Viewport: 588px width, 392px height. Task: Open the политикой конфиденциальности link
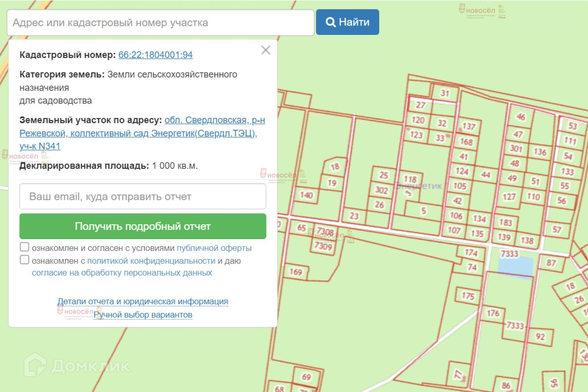pos(151,261)
